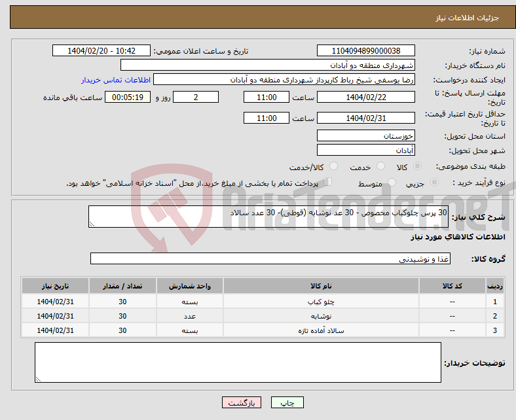Click buyer organization field شهرداری منطقه دو آبادان
The width and height of the screenshot is (516, 420).
[x=268, y=65]
